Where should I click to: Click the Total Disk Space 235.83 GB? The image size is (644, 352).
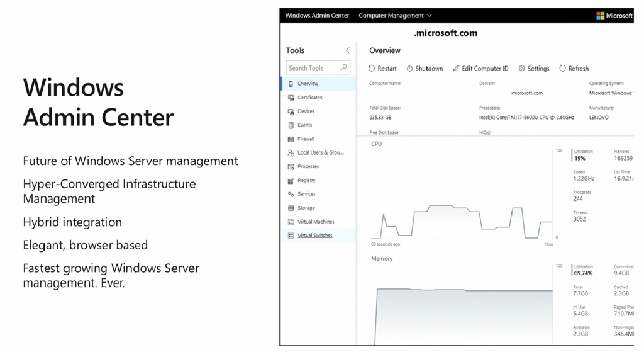point(380,118)
